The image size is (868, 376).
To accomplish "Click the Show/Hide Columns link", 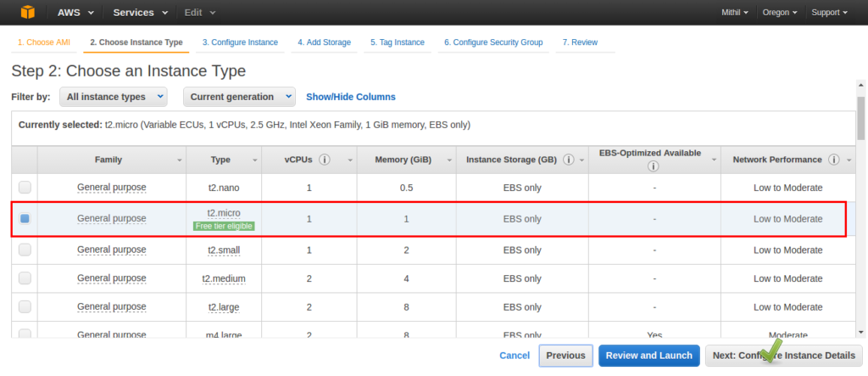I will (351, 97).
